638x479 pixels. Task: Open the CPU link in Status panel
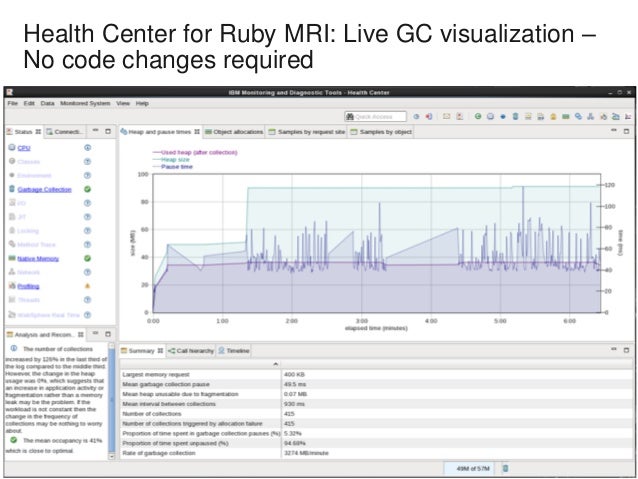pos(24,148)
